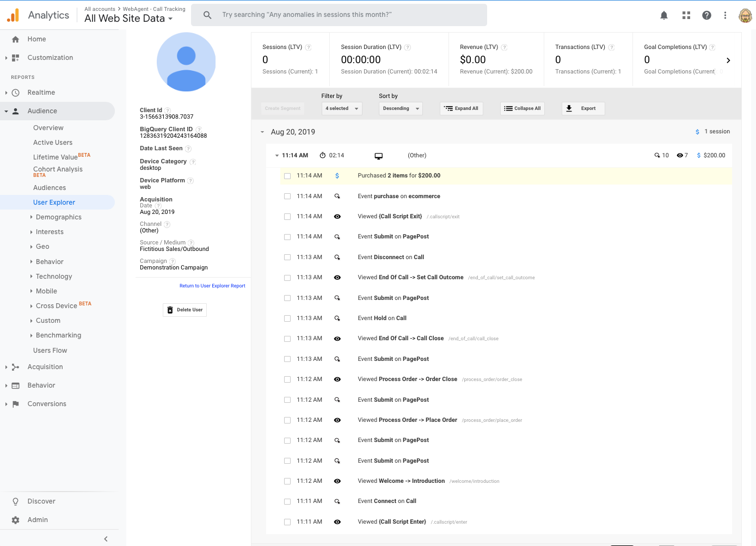The height and width of the screenshot is (546, 756).
Task: Collapse the Aug 20, 2019 date group
Action: 262,132
